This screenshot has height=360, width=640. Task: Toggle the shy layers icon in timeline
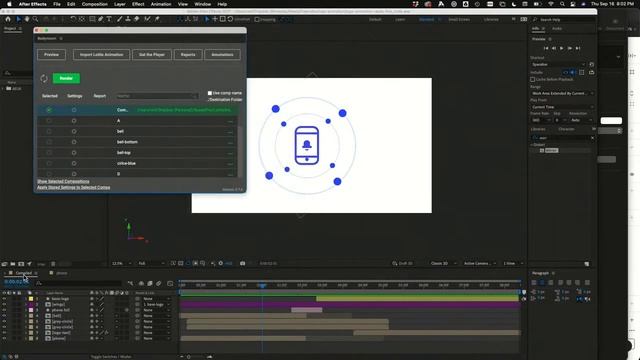click(x=141, y=283)
